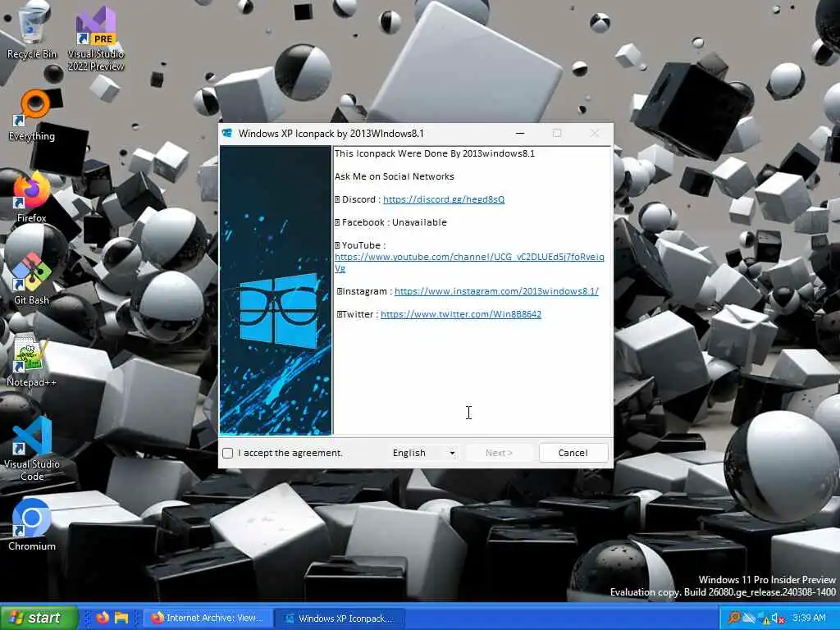Screen dimensions: 840x630
Task: Open Visual Studio 2022 Preview shortcut
Action: (x=96, y=39)
